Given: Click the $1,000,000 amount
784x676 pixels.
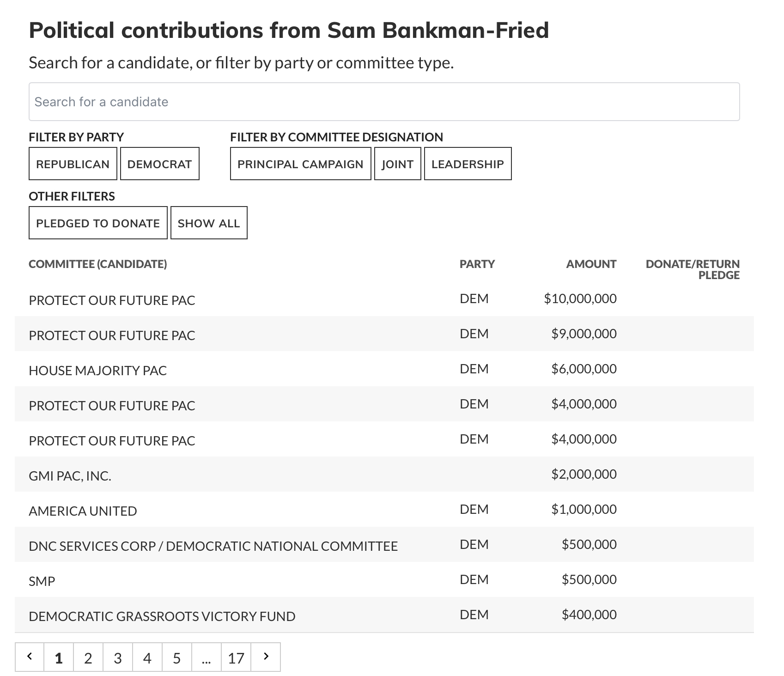Looking at the screenshot, I should [x=584, y=509].
